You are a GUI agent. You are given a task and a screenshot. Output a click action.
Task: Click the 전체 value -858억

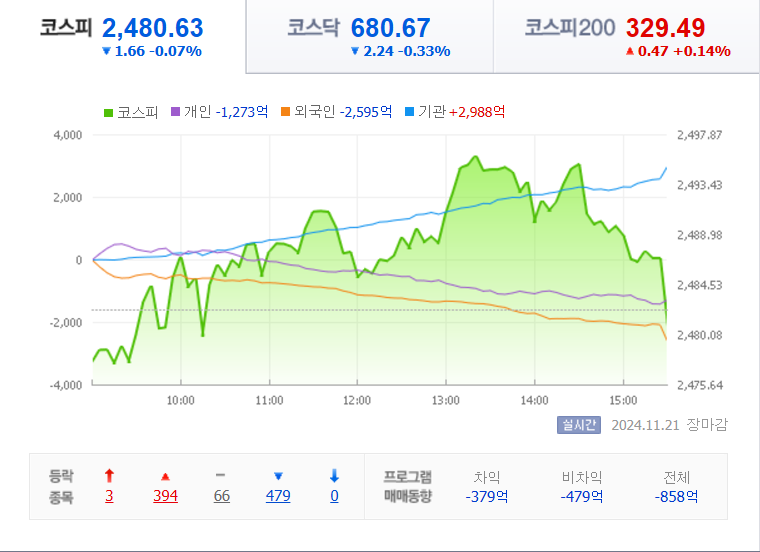676,496
